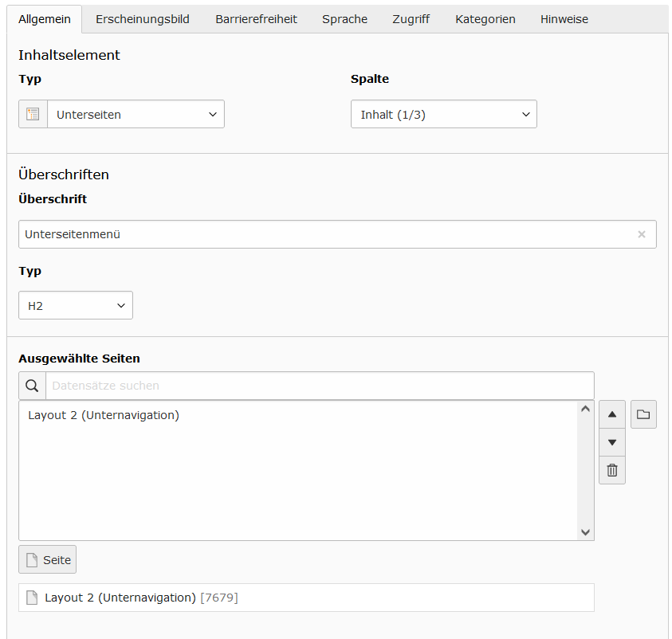Click the Seite button
This screenshot has height=639, width=672.
pos(48,559)
